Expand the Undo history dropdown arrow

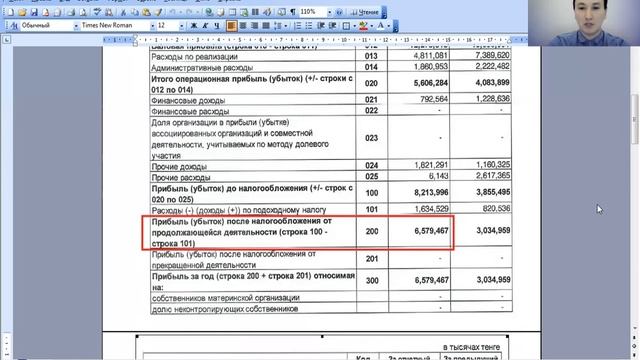180,12
